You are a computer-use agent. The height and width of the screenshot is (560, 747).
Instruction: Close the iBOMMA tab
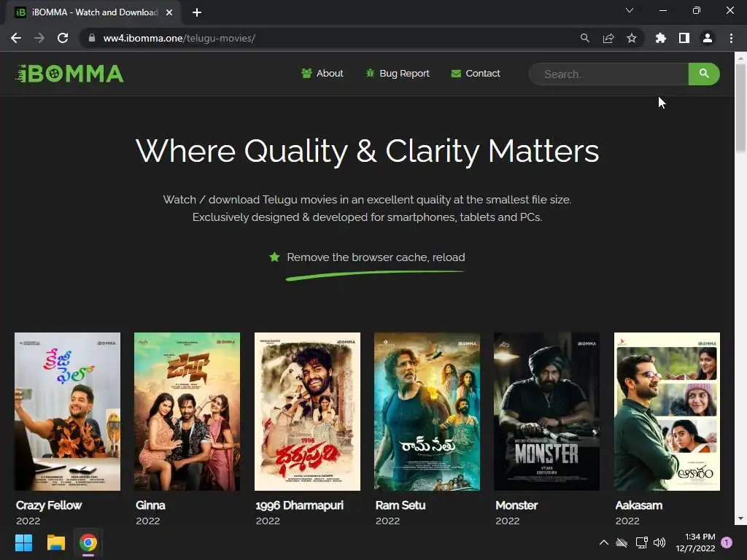coord(169,12)
